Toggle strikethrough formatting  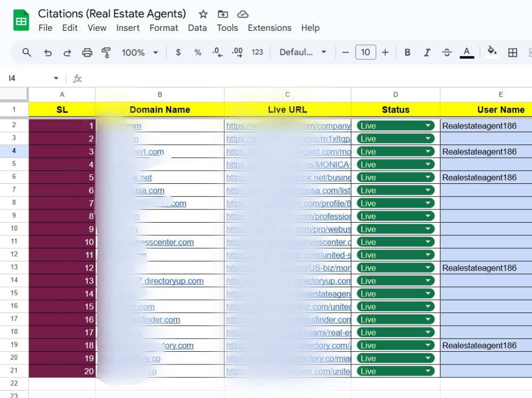(x=447, y=53)
